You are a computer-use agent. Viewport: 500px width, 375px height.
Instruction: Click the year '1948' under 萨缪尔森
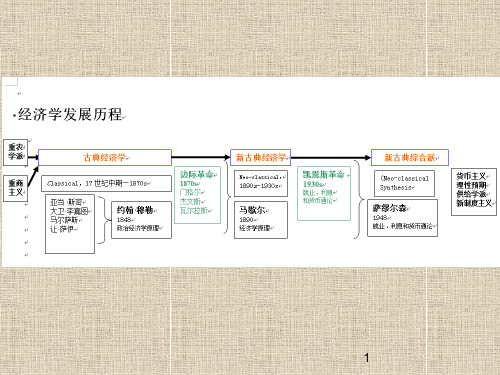tap(380, 218)
